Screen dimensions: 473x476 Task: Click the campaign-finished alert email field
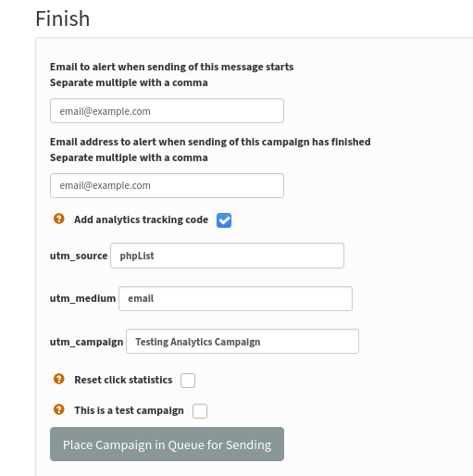tap(167, 185)
